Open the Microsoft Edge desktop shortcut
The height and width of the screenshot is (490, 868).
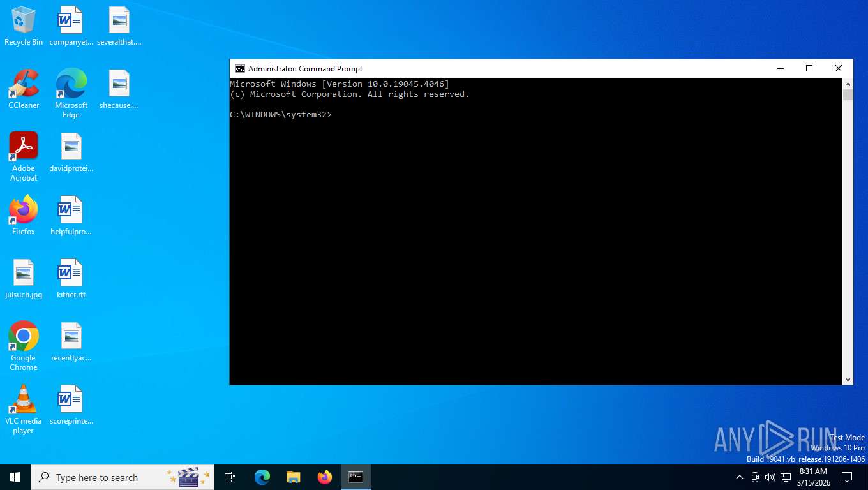pyautogui.click(x=71, y=94)
